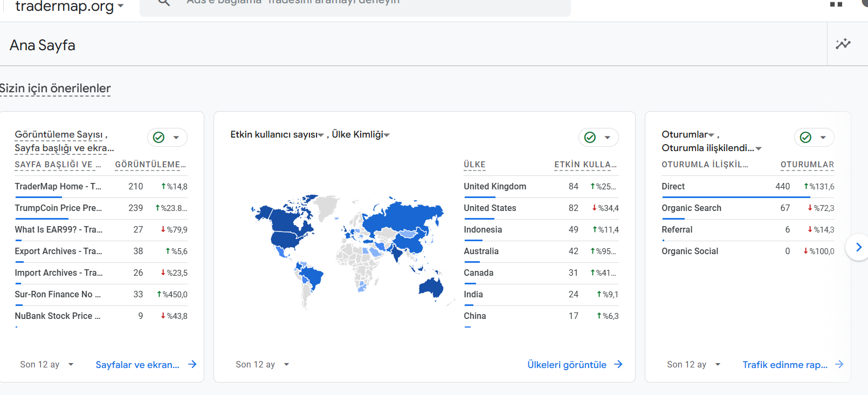Open Oturumla ilişkilendi... dimension dropdown
This screenshot has height=395, width=868.
pos(712,148)
